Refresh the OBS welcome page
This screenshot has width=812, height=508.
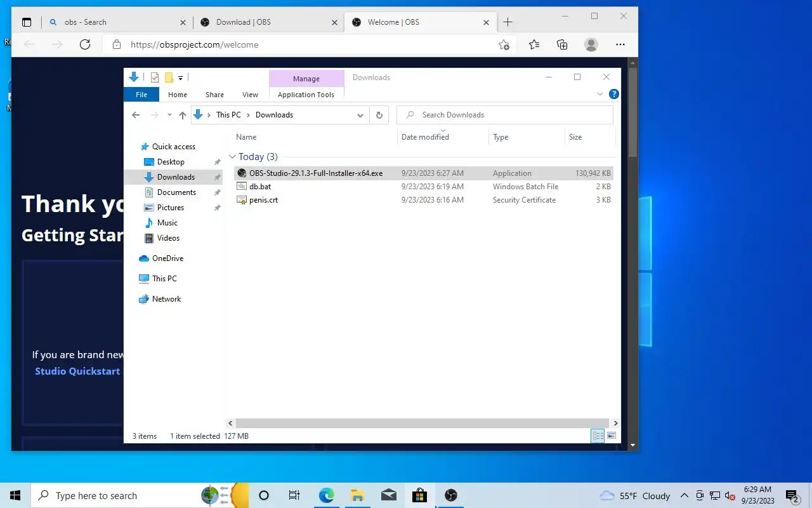point(85,44)
